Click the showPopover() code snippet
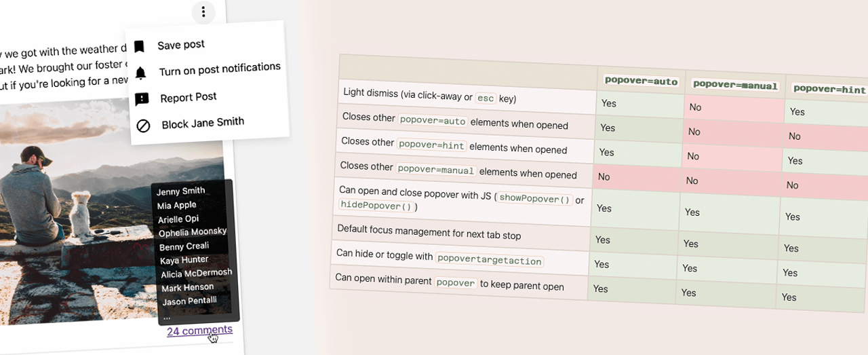This screenshot has height=355, width=868. tap(534, 199)
